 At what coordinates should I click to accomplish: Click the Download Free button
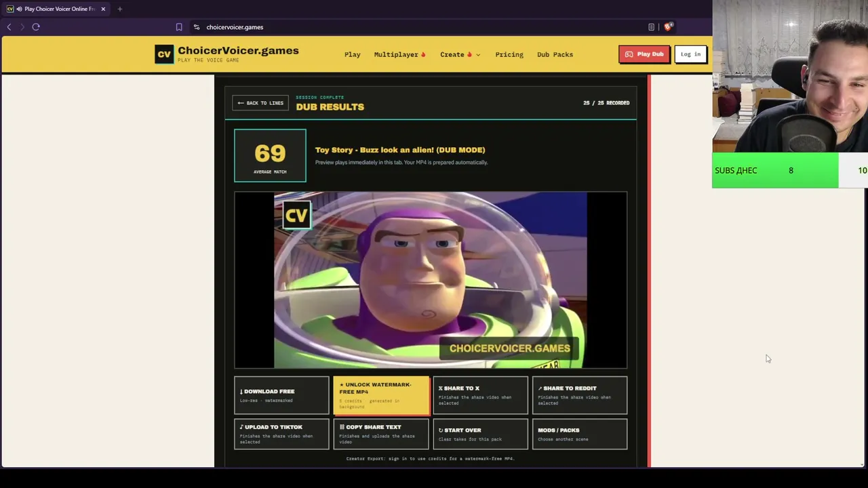click(x=281, y=395)
